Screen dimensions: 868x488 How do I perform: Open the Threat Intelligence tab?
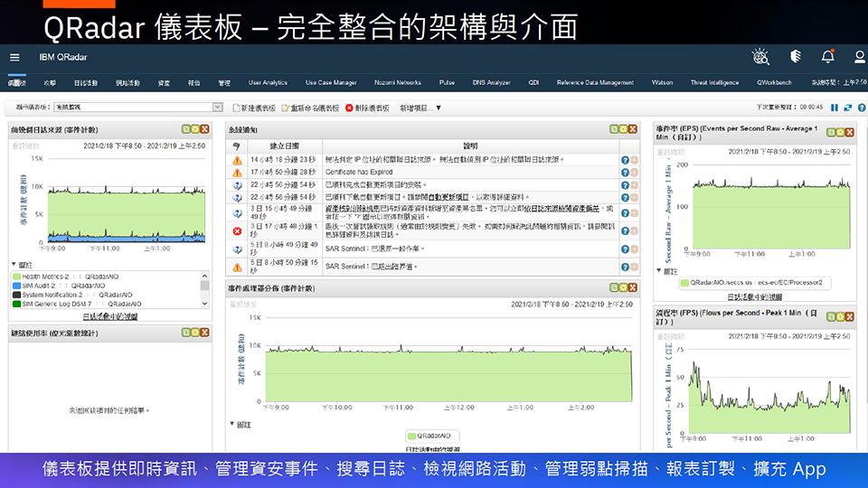(x=714, y=82)
